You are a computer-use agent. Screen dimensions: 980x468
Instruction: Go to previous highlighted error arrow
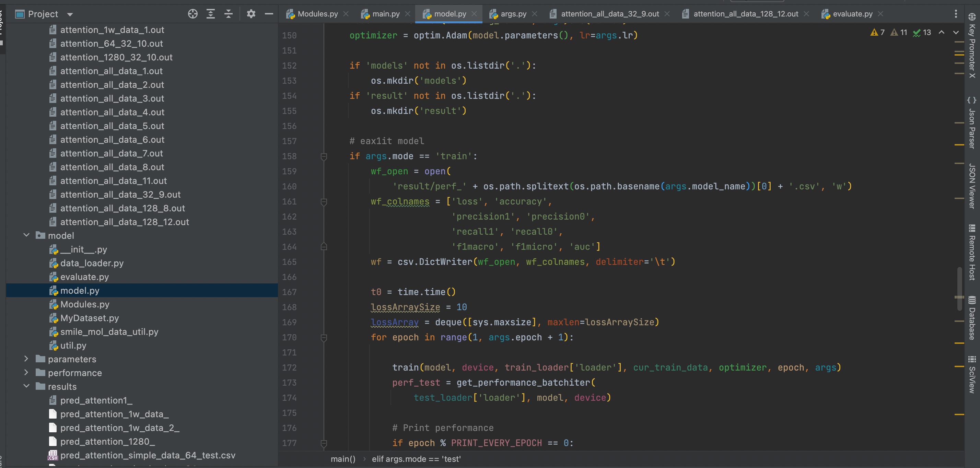pos(942,32)
